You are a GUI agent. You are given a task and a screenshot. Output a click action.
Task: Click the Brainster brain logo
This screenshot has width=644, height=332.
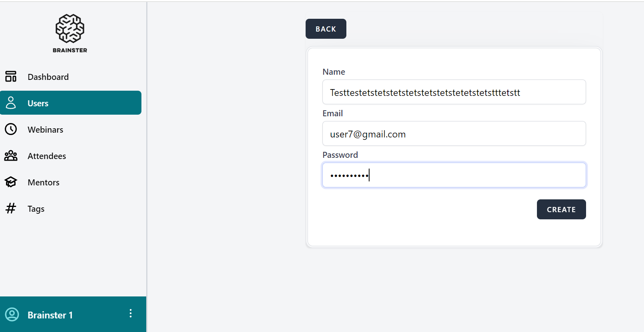70,29
